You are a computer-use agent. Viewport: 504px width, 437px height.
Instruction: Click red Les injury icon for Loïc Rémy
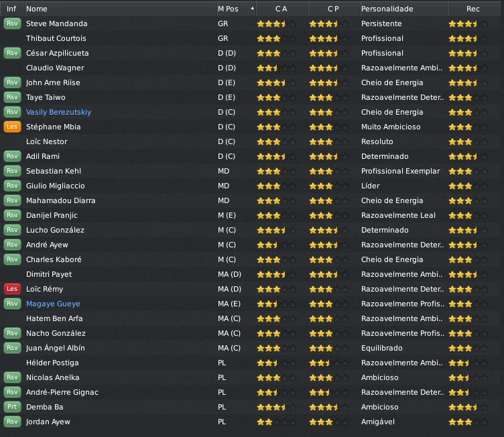(x=12, y=289)
